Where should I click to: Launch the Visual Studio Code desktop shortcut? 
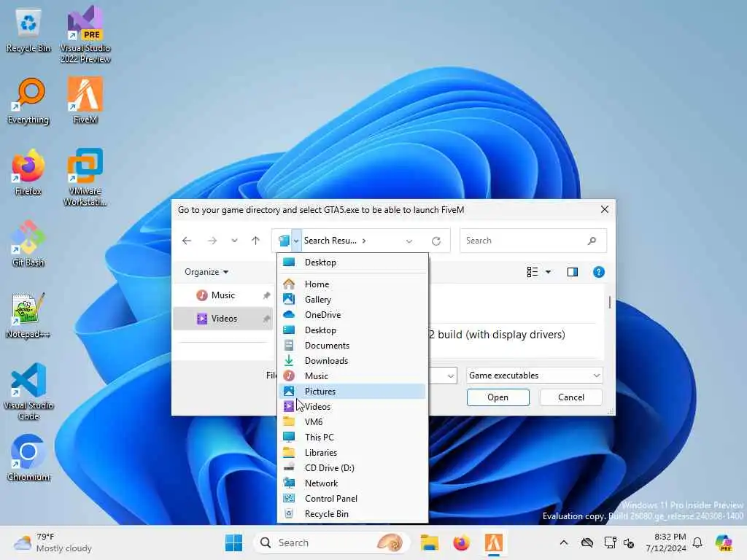[x=28, y=392]
